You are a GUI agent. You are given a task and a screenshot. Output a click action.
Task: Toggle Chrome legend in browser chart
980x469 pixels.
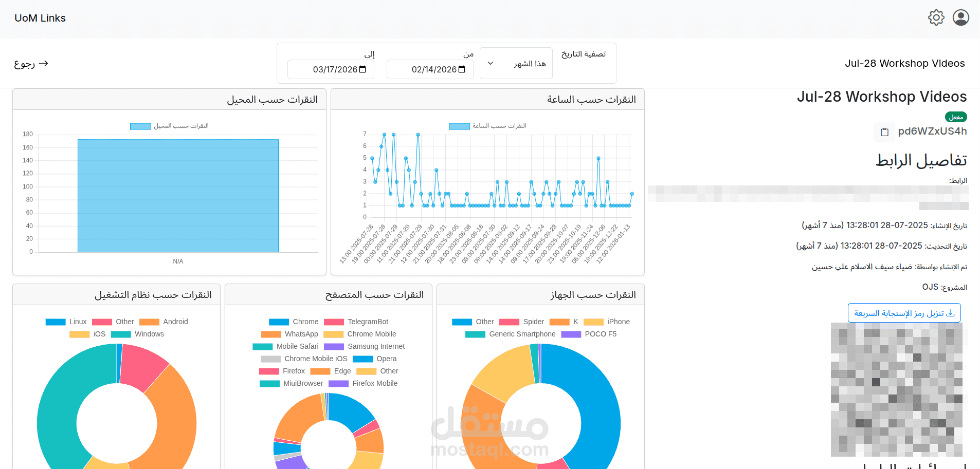click(x=294, y=322)
